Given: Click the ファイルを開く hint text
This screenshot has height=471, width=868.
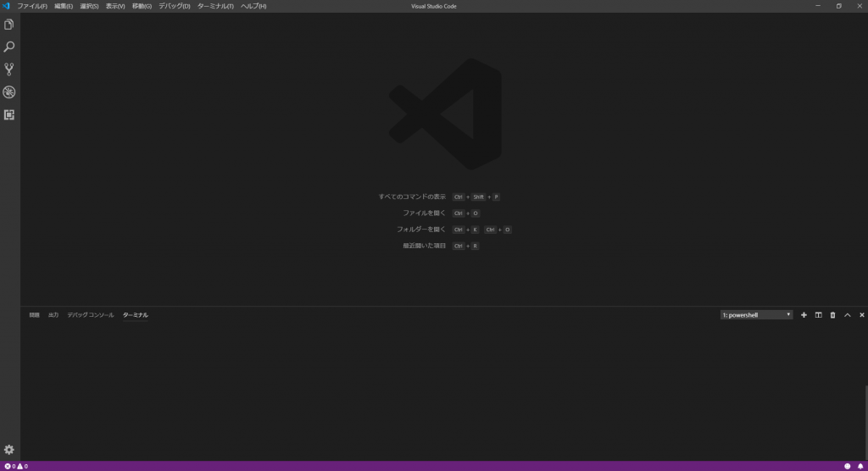Looking at the screenshot, I should coord(424,213).
